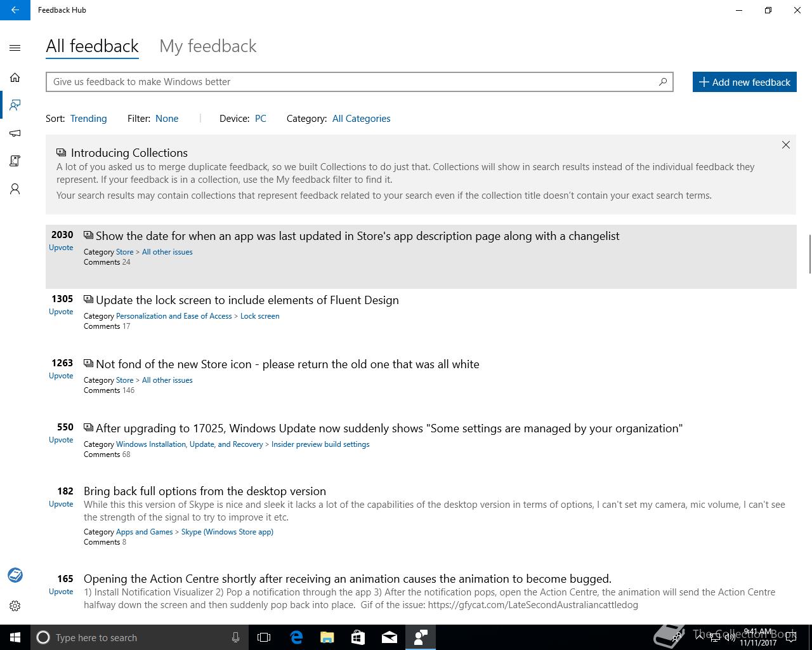Open feedback about Store app last updated date

tap(357, 236)
